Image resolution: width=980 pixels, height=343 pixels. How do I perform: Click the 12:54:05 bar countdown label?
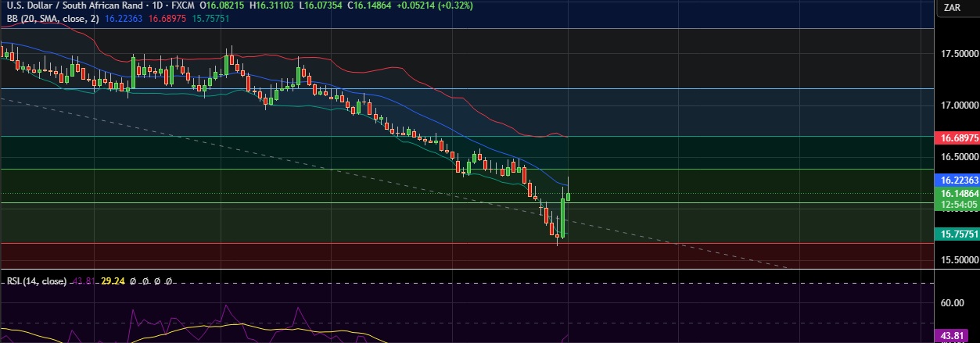[x=958, y=205]
